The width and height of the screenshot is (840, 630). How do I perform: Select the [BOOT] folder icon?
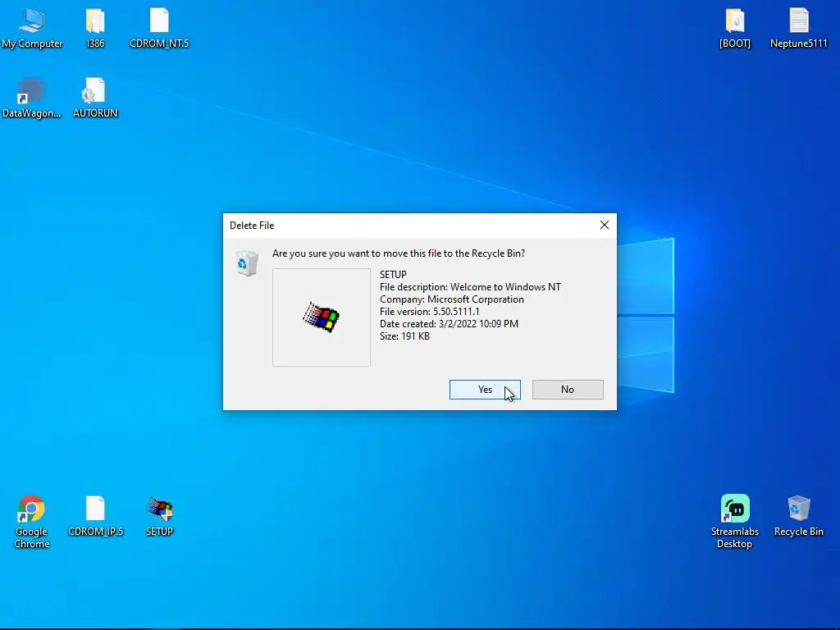click(x=734, y=28)
